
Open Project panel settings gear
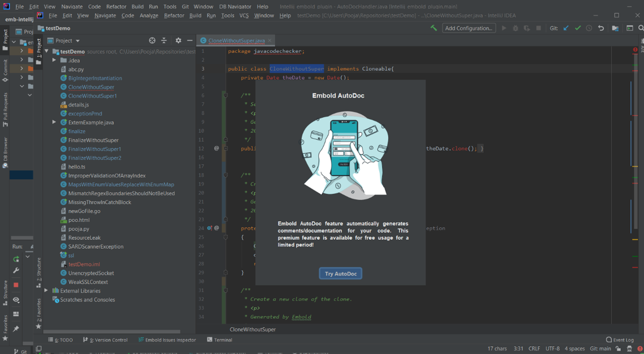tap(178, 41)
